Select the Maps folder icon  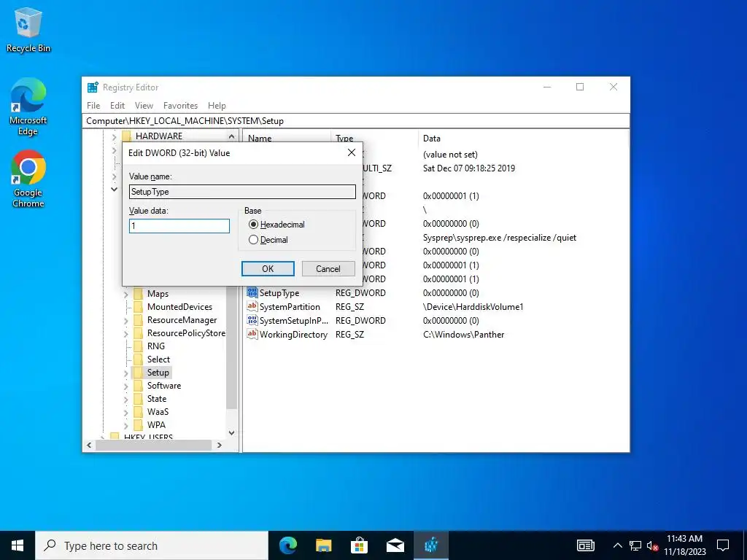click(138, 294)
